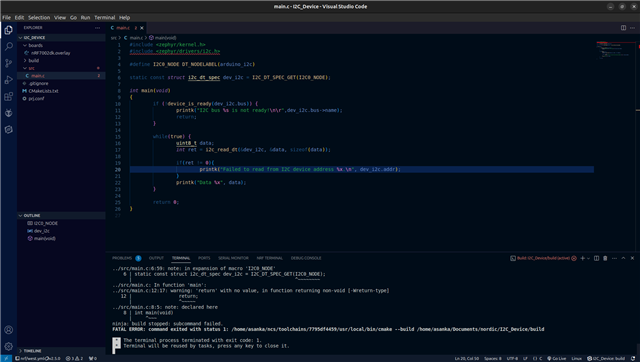Switch to the PROBLEMS panel tab
Image resolution: width=640 pixels, height=362 pixels.
click(x=127, y=258)
